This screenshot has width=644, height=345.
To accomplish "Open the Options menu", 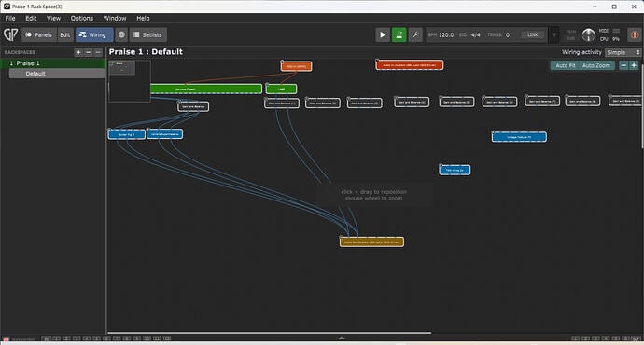I will click(x=82, y=18).
